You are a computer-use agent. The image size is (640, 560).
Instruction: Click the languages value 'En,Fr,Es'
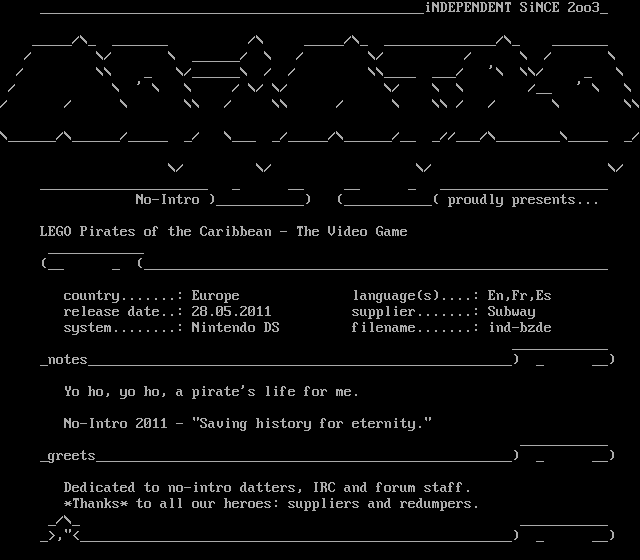coord(520,296)
